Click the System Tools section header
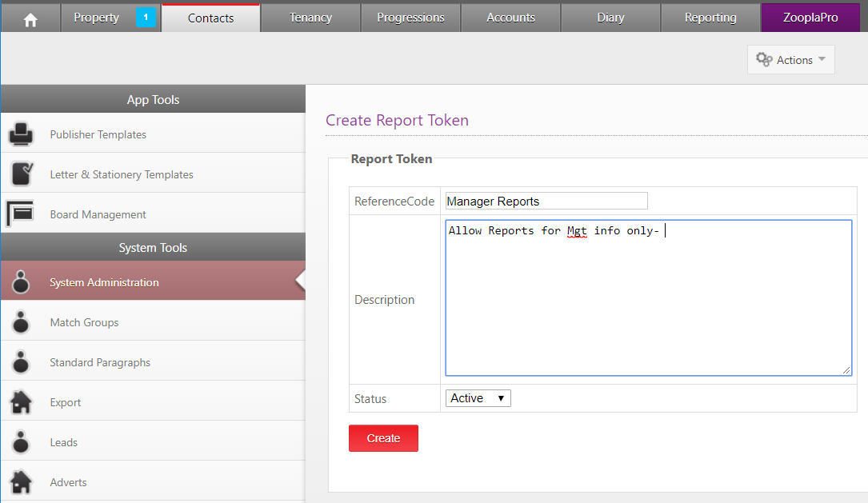Image resolution: width=868 pixels, height=503 pixels. click(x=153, y=247)
